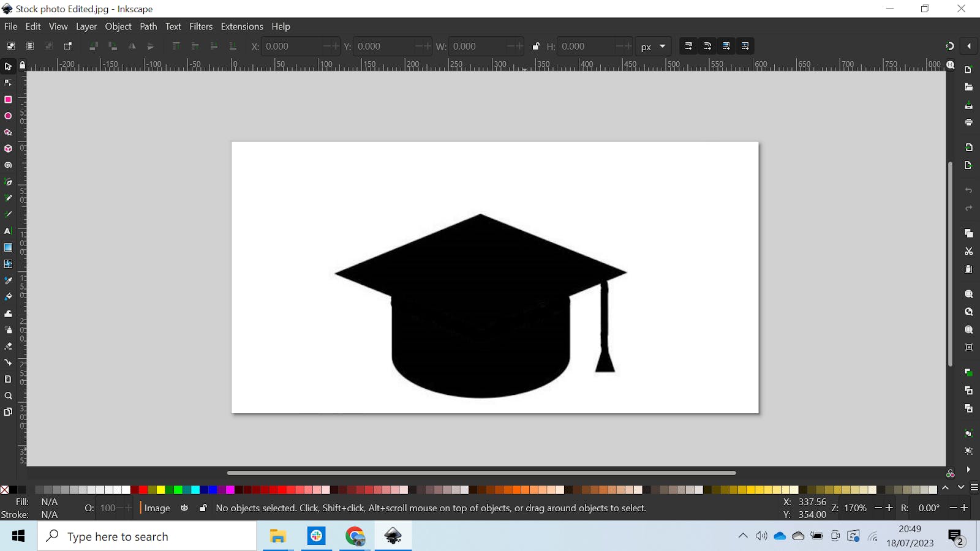Viewport: 980px width, 551px height.
Task: Select the Text tool
Action: [8, 231]
